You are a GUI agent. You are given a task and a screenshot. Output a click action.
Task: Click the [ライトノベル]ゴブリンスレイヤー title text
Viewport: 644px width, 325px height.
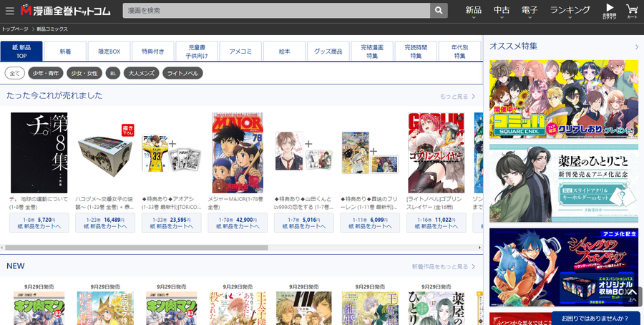(x=434, y=203)
